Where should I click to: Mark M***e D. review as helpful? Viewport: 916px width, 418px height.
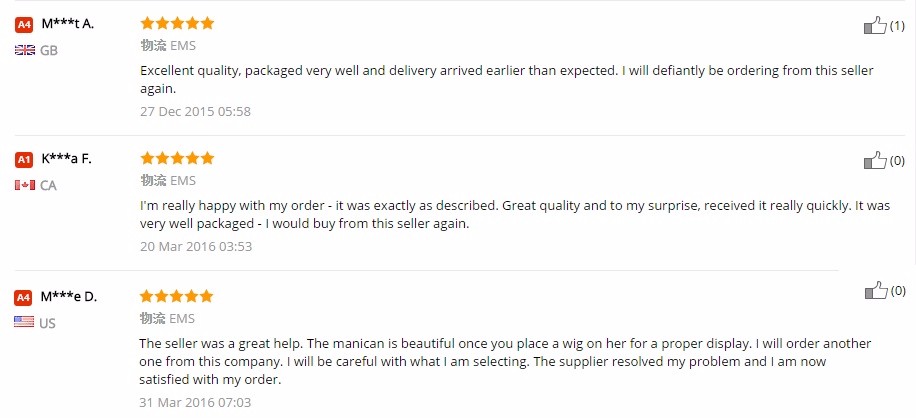(x=875, y=291)
